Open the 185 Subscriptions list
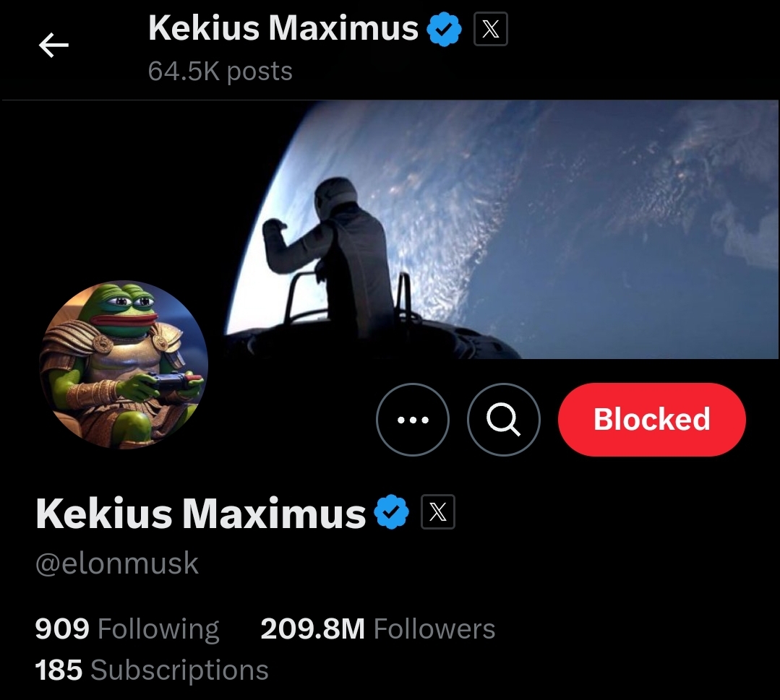This screenshot has width=780, height=700. click(x=152, y=670)
